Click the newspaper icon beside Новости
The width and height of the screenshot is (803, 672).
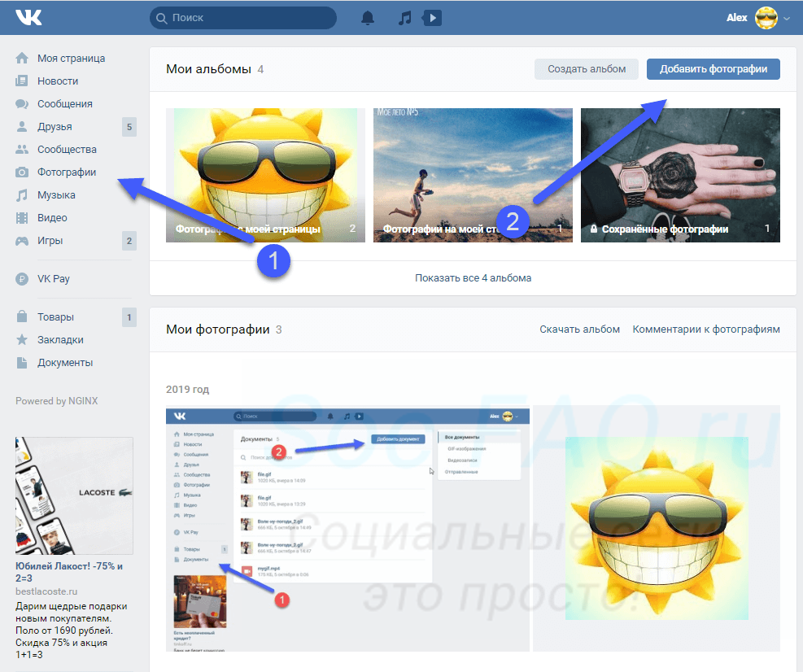pyautogui.click(x=22, y=81)
